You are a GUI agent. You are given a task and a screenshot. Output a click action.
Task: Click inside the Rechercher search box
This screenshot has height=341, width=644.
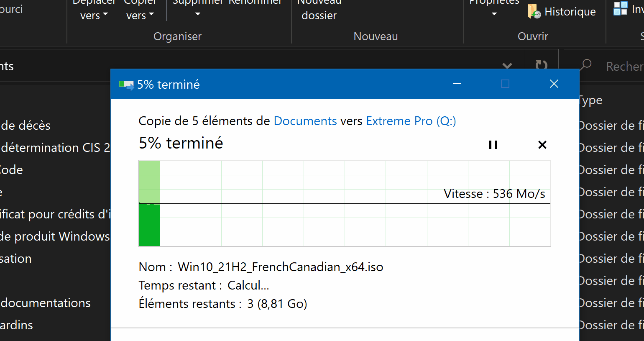click(x=623, y=66)
